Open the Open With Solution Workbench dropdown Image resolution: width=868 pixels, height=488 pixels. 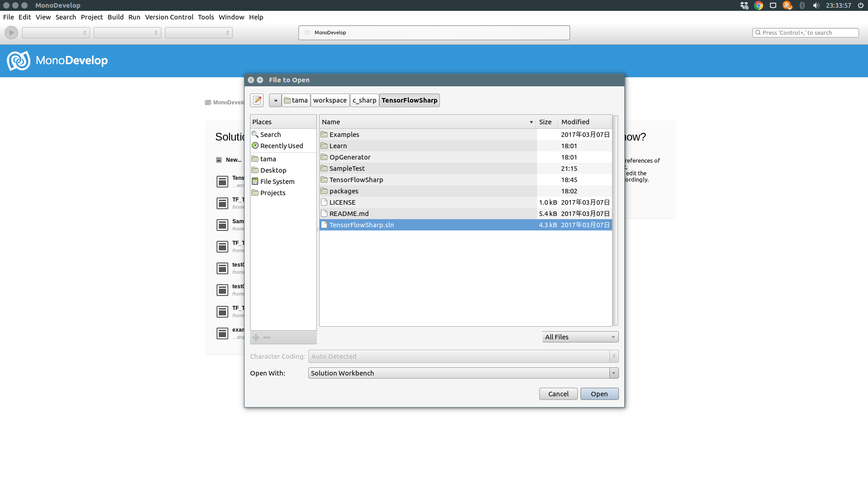coord(463,373)
